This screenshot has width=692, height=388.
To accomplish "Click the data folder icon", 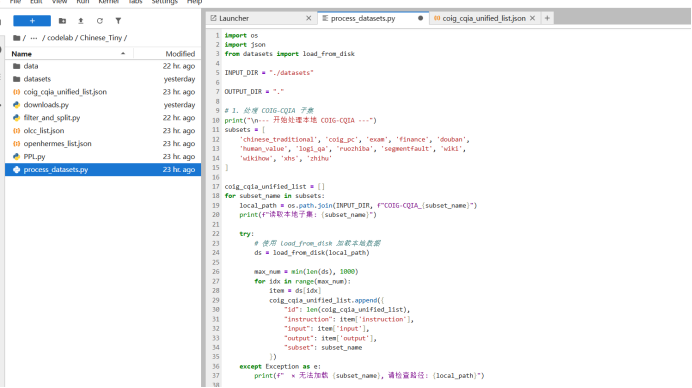I will click(x=17, y=66).
